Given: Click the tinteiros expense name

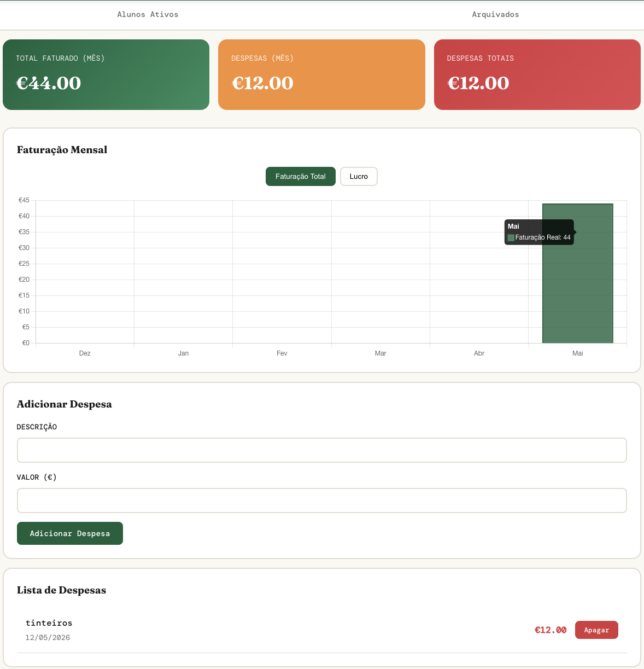Looking at the screenshot, I should 49,623.
